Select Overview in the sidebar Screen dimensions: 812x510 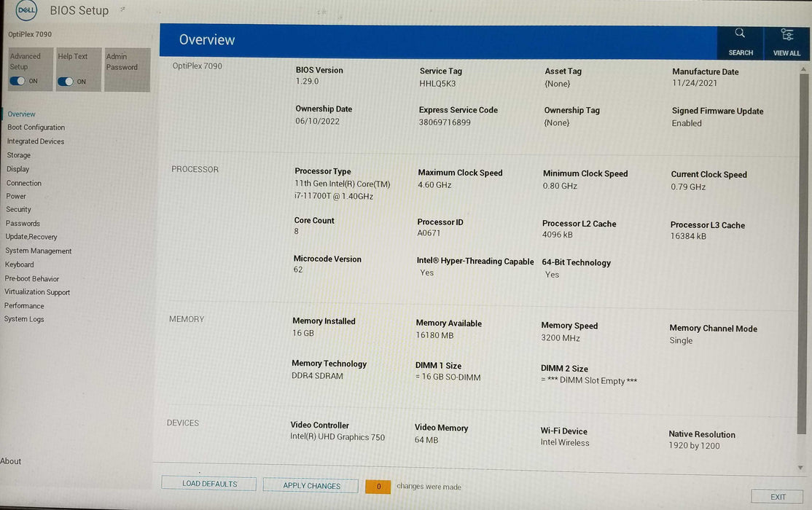(21, 114)
